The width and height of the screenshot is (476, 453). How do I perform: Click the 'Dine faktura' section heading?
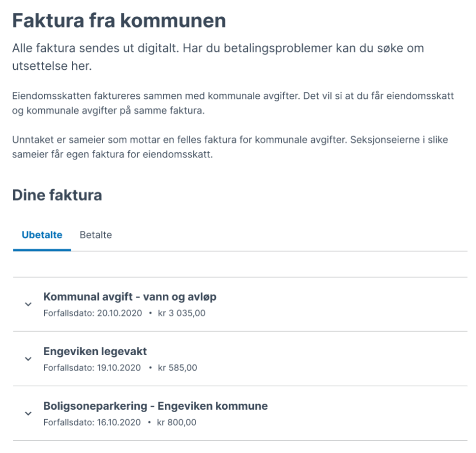(x=57, y=195)
